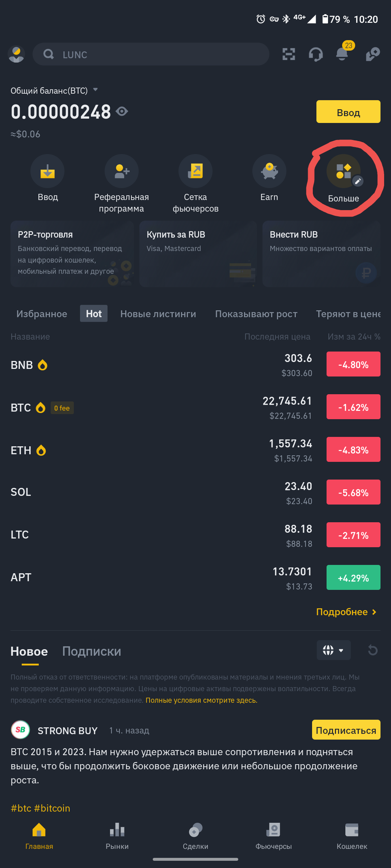Viewport: 391px width, 868px height.
Task: Open Полные условия смотрите здесь link
Action: 201,700
